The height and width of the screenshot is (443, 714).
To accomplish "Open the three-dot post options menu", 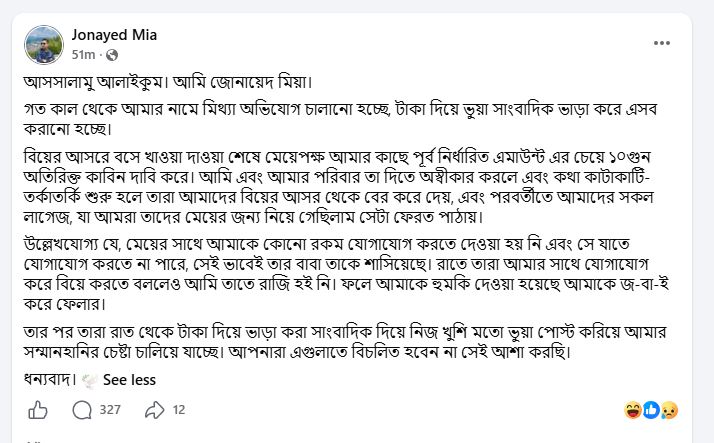I will coord(661,43).
